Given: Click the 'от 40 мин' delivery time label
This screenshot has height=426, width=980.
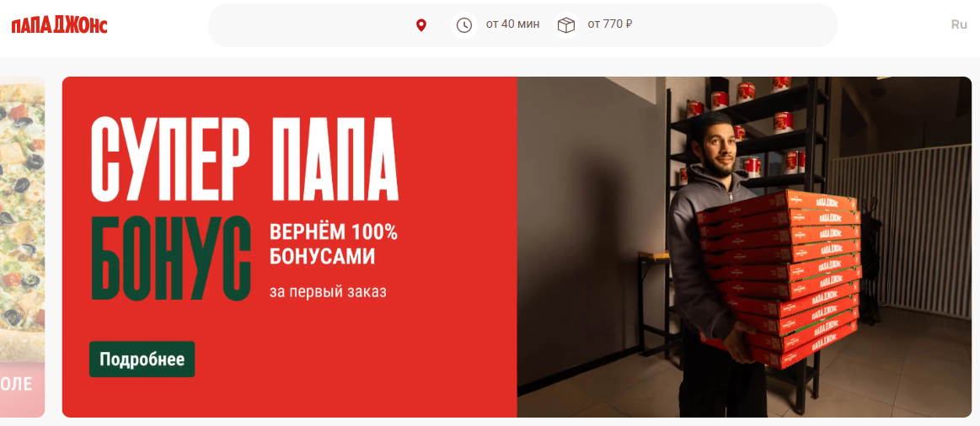Looking at the screenshot, I should pos(512,25).
